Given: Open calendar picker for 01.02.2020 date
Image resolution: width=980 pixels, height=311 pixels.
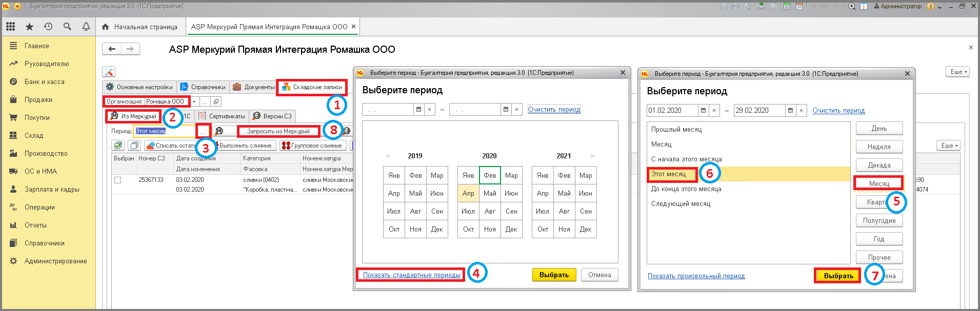Looking at the screenshot, I should pyautogui.click(x=703, y=110).
